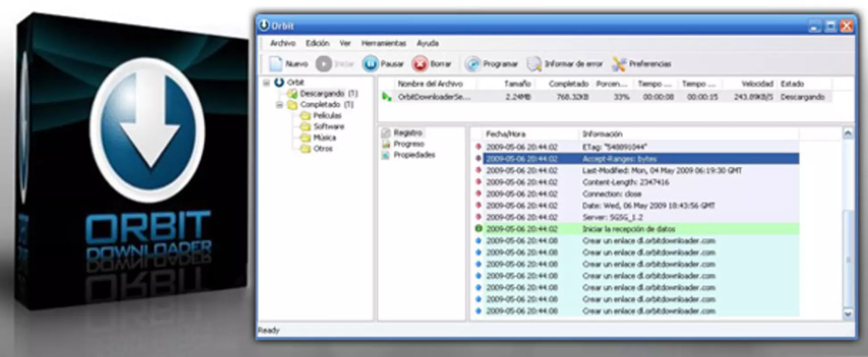
Task: Click the Preferencias button label
Action: [x=650, y=64]
